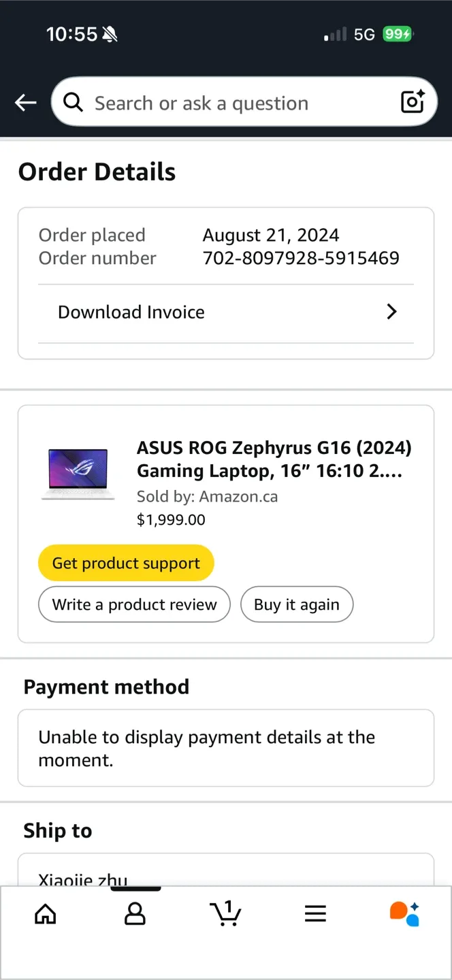Tap the cart badge showing 1 item
The image size is (452, 980).
coord(229,905)
